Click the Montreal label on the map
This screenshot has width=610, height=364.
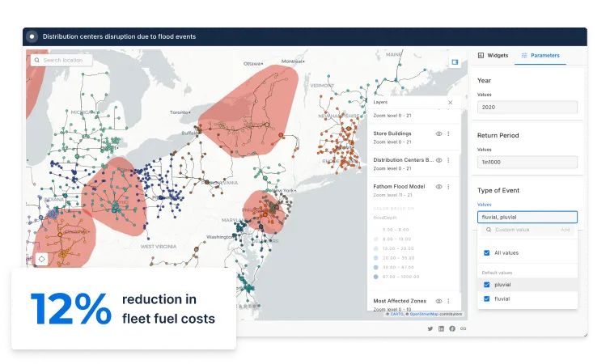click(292, 61)
